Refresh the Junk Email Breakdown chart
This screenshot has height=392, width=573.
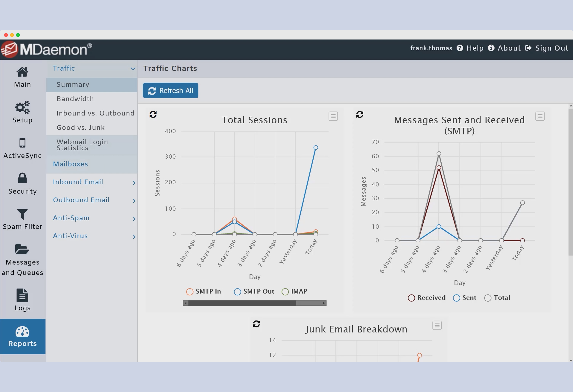(256, 324)
